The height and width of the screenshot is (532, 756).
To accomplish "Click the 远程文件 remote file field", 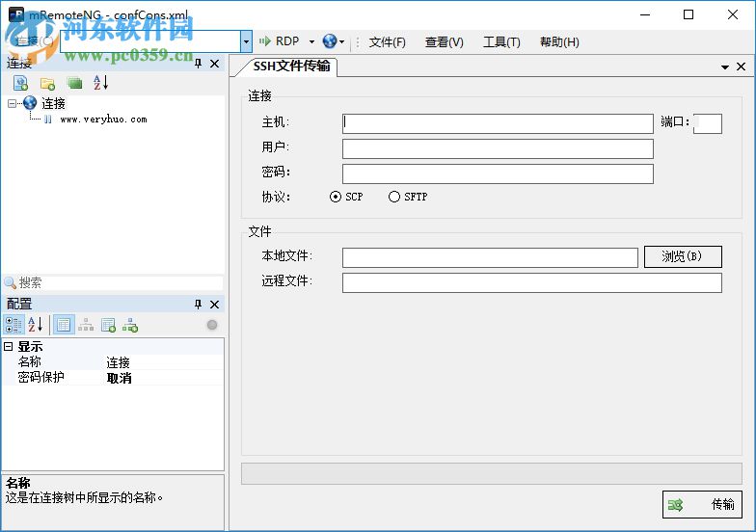I will coord(532,283).
